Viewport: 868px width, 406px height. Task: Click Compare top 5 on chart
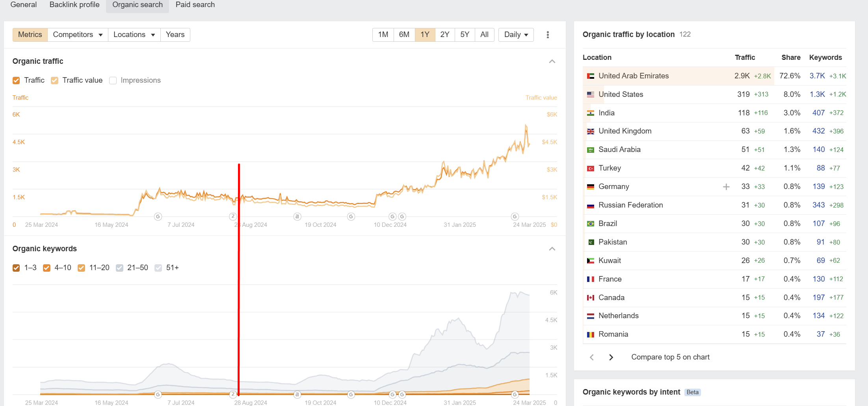coord(670,357)
